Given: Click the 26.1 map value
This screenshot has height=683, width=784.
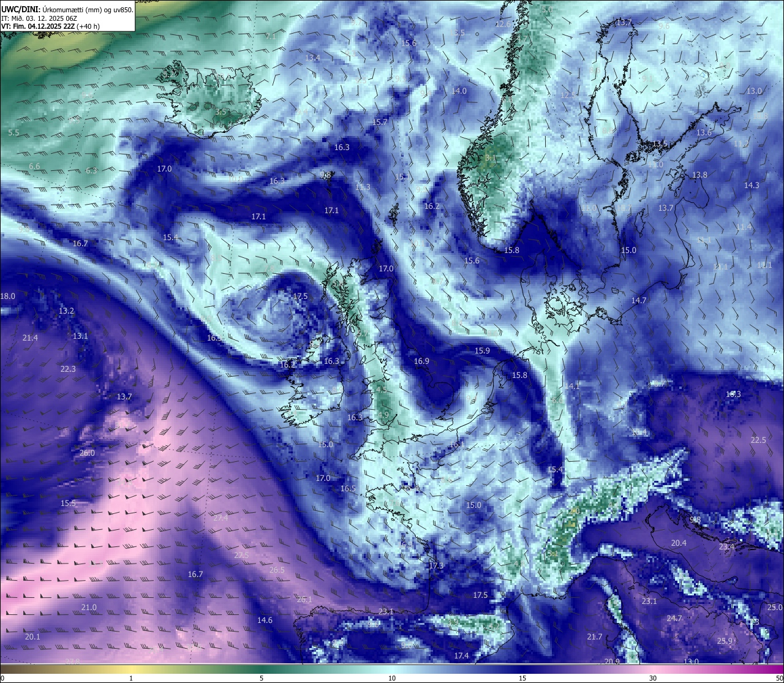Looking at the screenshot, I should tap(304, 600).
